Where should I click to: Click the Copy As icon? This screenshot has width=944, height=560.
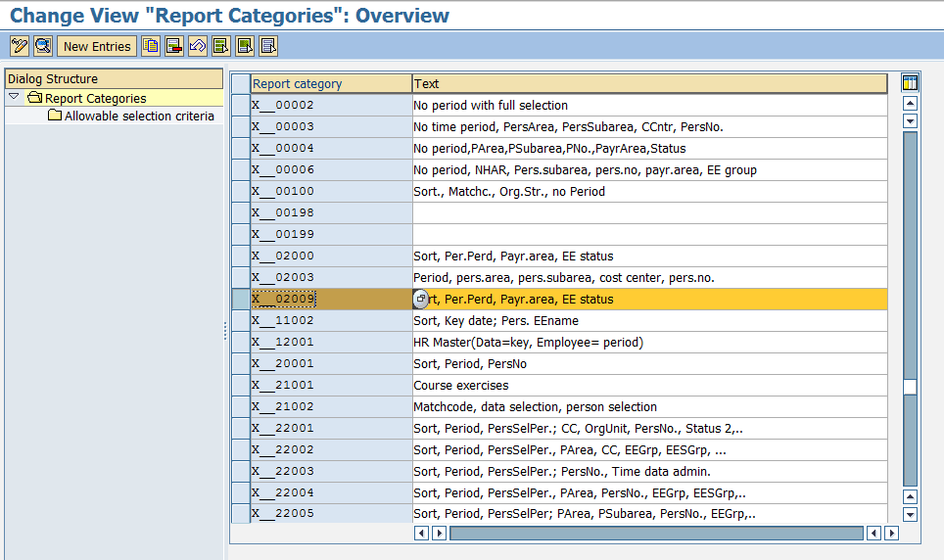[151, 46]
